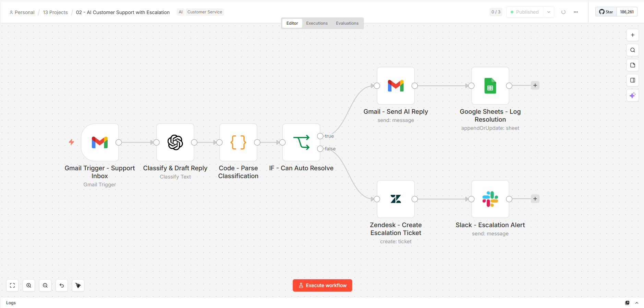The height and width of the screenshot is (308, 644).
Task: Open the Gmail Trigger - Support Inbox node
Action: pyautogui.click(x=100, y=142)
